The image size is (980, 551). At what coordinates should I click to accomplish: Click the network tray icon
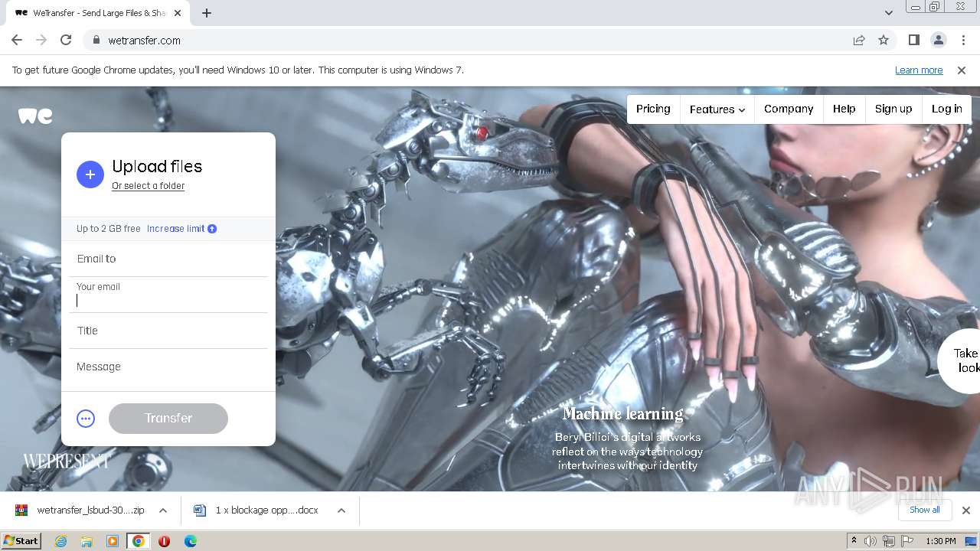tap(889, 541)
